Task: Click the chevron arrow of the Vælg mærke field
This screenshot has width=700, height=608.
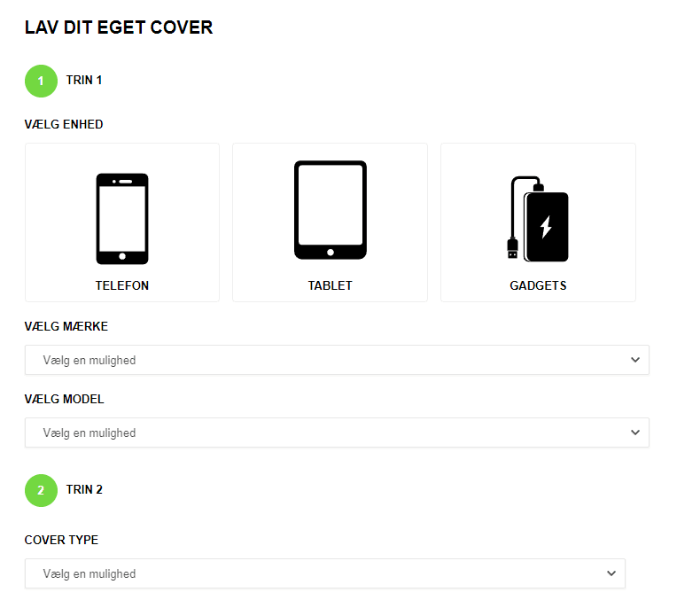Action: tap(634, 360)
